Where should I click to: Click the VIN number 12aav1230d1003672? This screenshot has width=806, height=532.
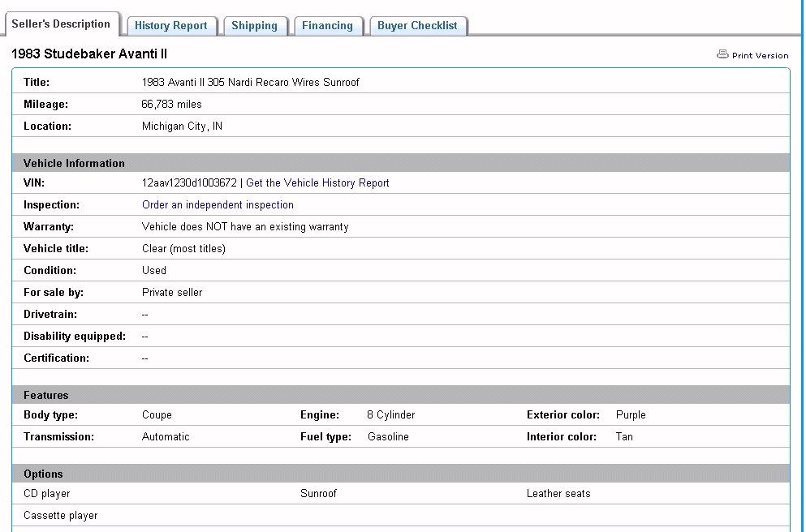point(189,183)
